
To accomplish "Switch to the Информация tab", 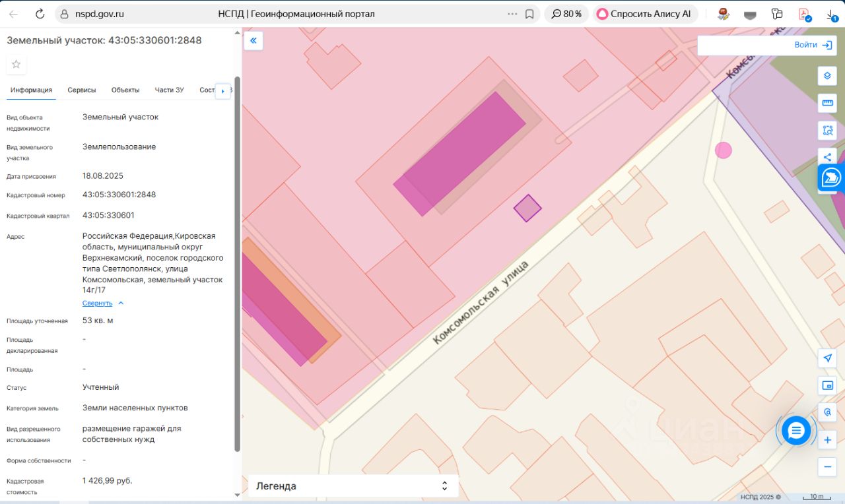I will point(31,90).
